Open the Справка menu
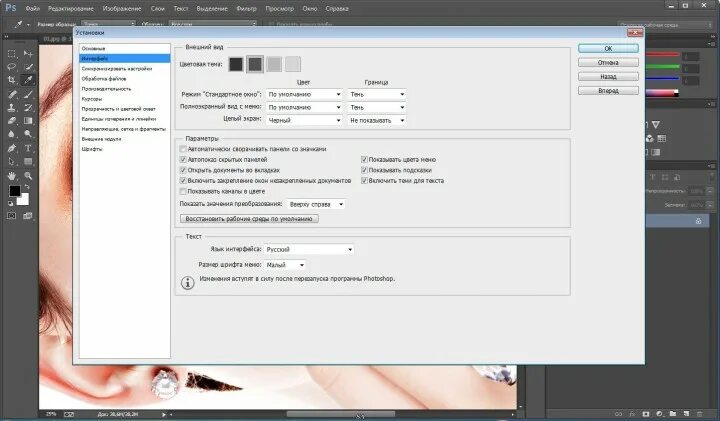The width and height of the screenshot is (720, 421). pos(337,8)
